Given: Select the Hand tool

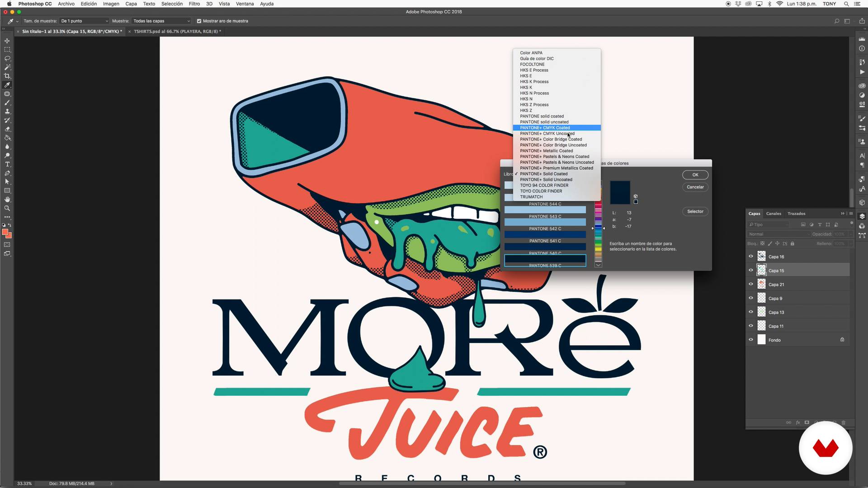Looking at the screenshot, I should [7, 199].
